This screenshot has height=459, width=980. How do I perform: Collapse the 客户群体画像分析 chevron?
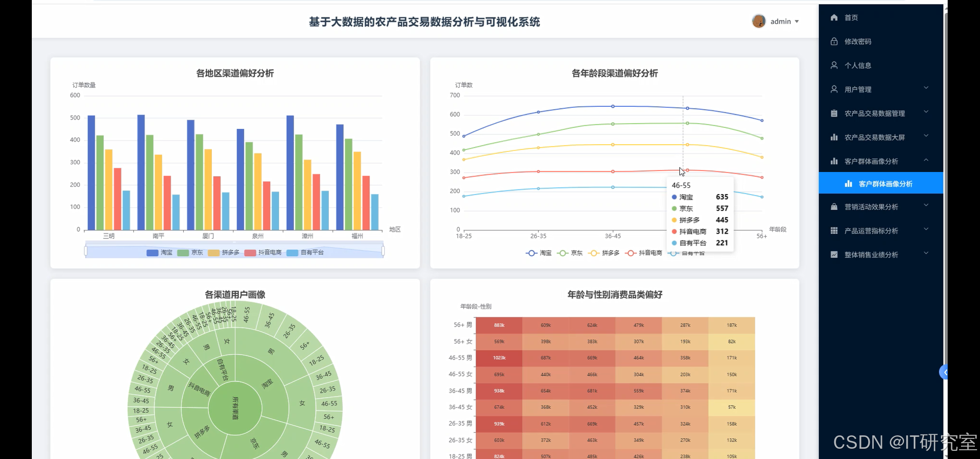[926, 160]
